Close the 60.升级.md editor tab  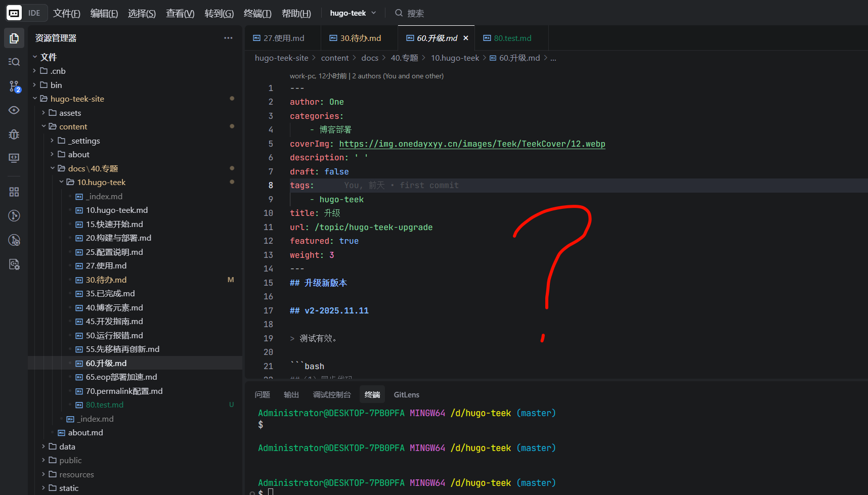(465, 38)
